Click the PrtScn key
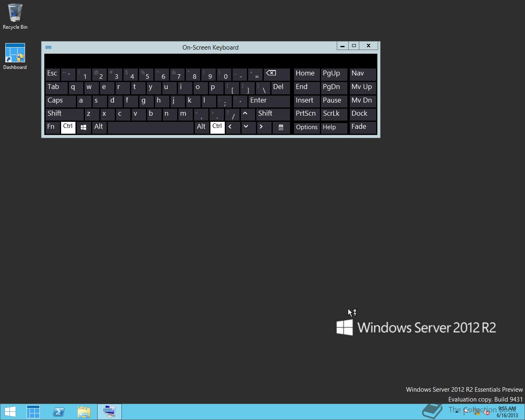This screenshot has width=525, height=420. tap(307, 114)
